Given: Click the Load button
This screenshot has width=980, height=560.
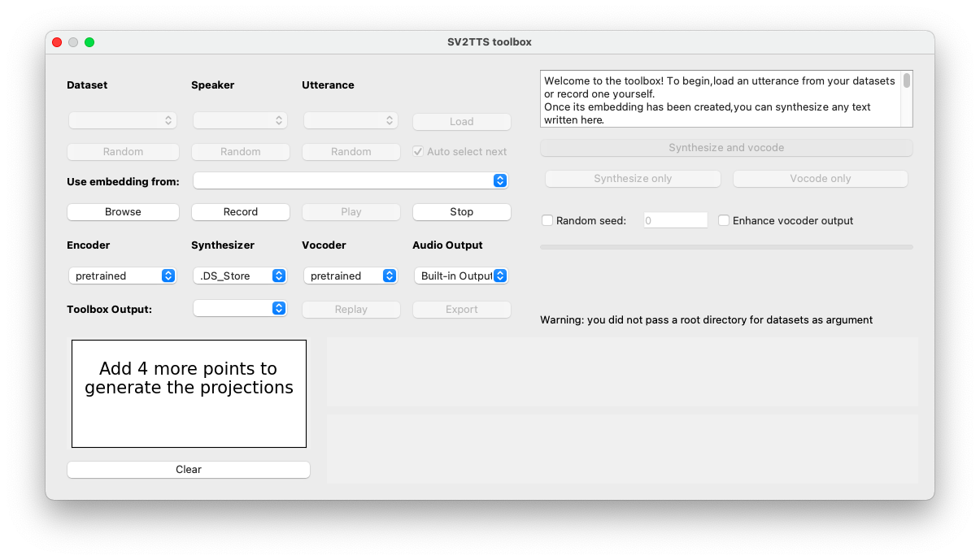Looking at the screenshot, I should (x=462, y=121).
